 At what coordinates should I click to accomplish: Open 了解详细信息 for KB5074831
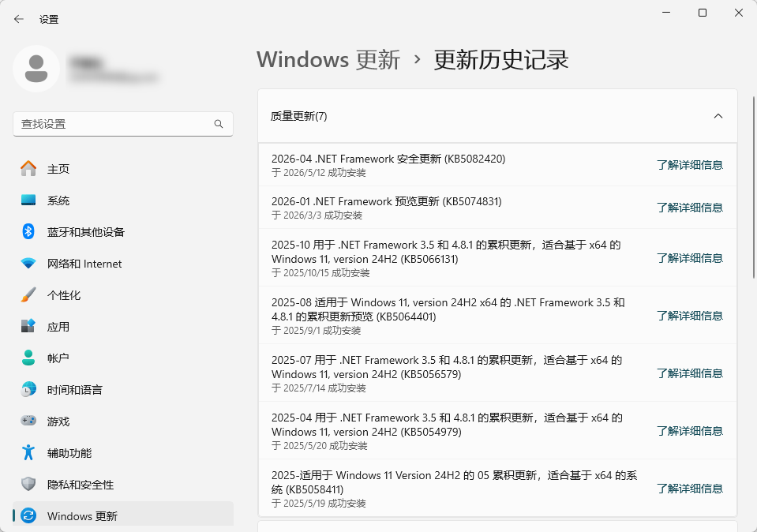689,208
